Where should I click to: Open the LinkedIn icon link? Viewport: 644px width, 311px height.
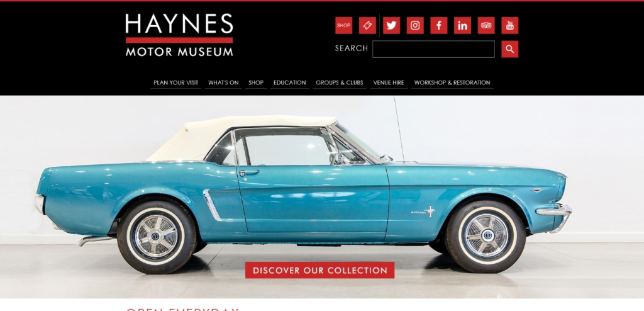click(x=462, y=26)
